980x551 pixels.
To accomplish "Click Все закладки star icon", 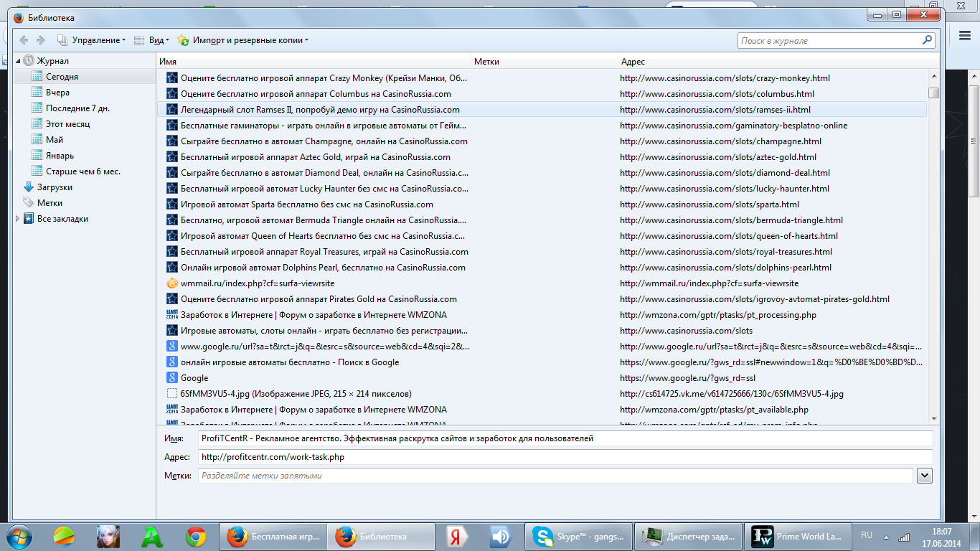I will pyautogui.click(x=29, y=219).
